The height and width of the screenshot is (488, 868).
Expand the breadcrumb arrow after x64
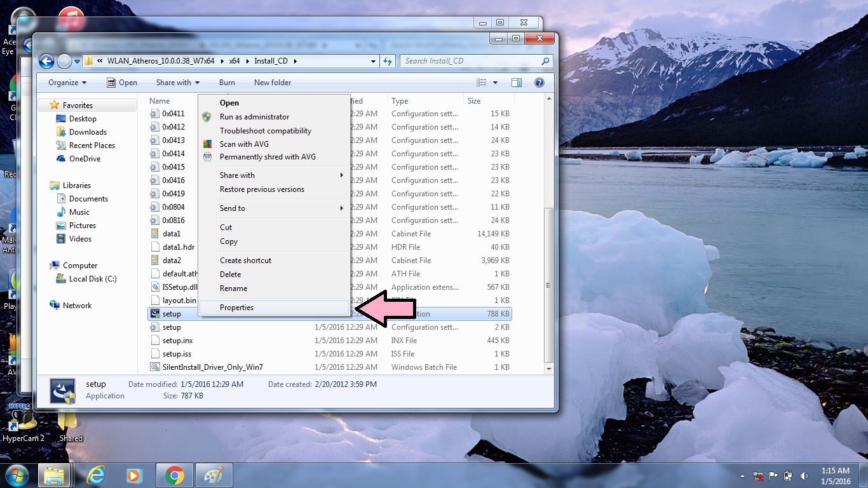[x=248, y=61]
